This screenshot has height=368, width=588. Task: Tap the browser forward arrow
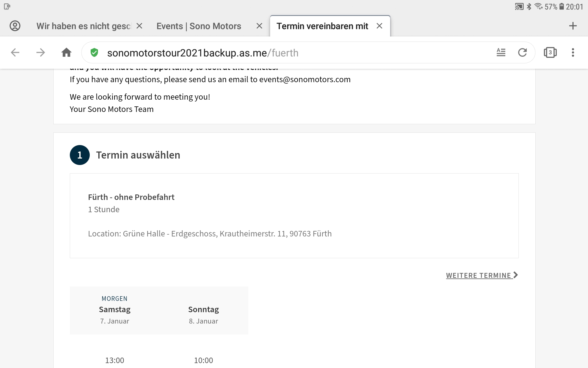point(40,53)
